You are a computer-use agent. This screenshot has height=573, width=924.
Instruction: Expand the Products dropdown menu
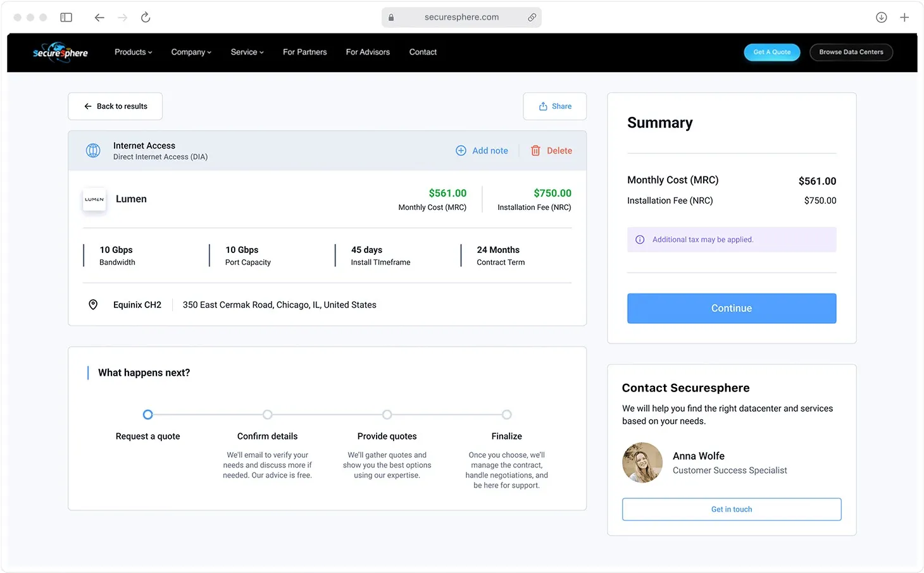click(133, 52)
